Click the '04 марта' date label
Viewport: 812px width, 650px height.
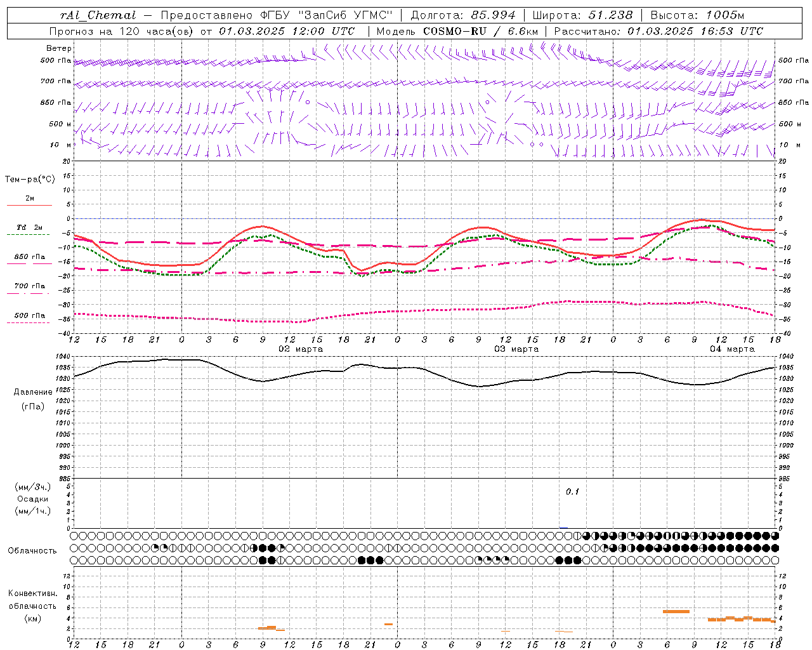[732, 349]
